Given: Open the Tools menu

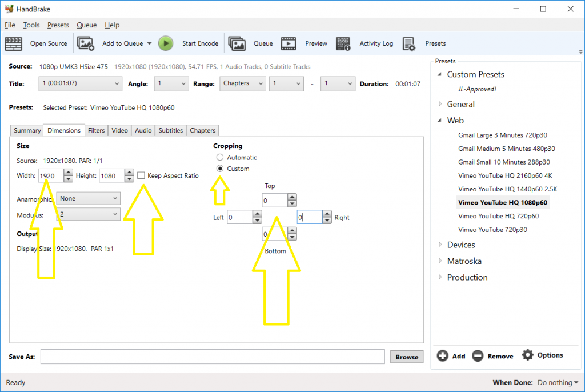Looking at the screenshot, I should 31,25.
